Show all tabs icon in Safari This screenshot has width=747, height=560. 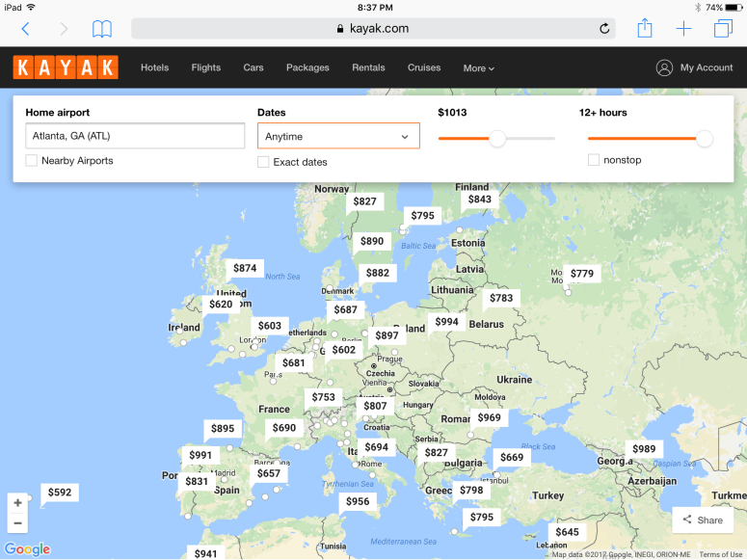[723, 29]
